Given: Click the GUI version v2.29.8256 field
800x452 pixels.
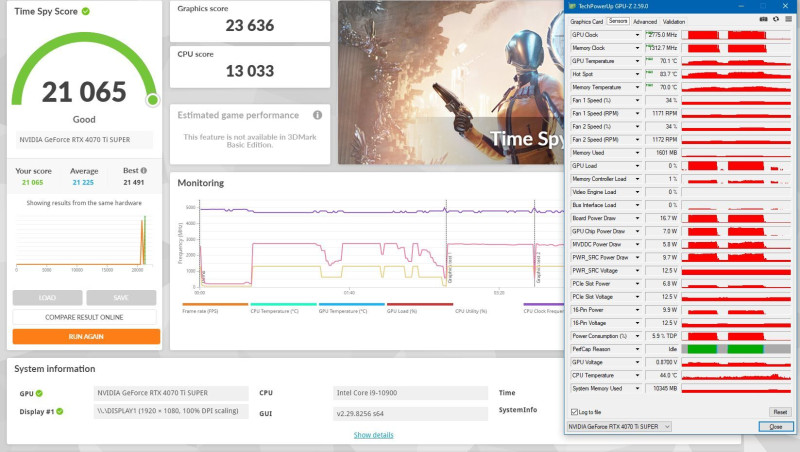Looking at the screenshot, I should pos(410,413).
